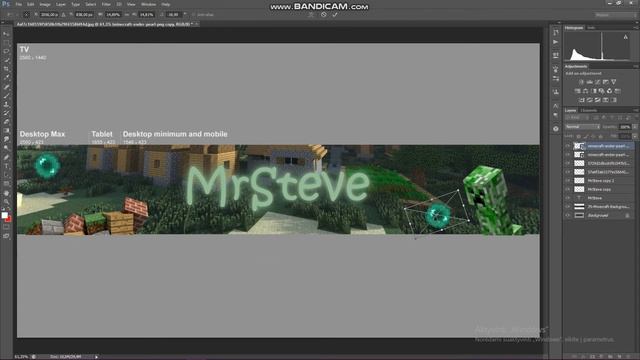This screenshot has width=640, height=360.
Task: Select the Healing Brush tool
Action: coord(6,87)
